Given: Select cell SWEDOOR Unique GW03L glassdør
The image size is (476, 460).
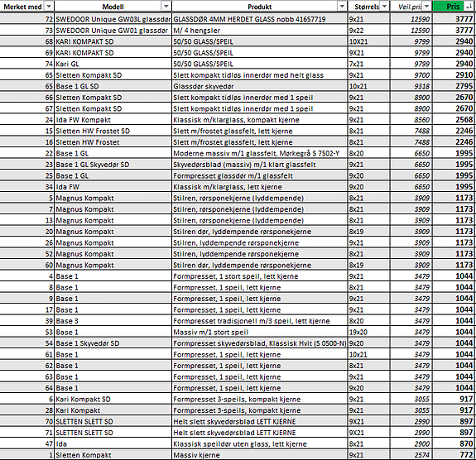Looking at the screenshot, I should point(113,19).
